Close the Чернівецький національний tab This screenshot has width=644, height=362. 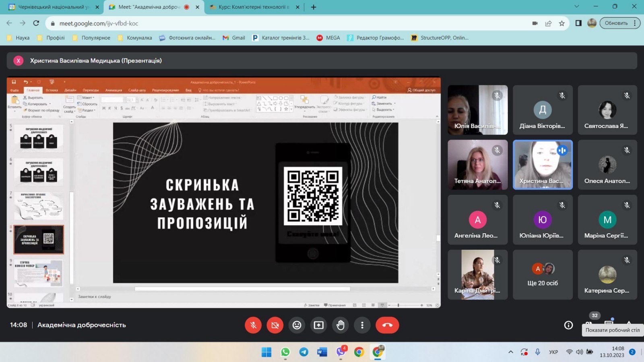(x=97, y=7)
